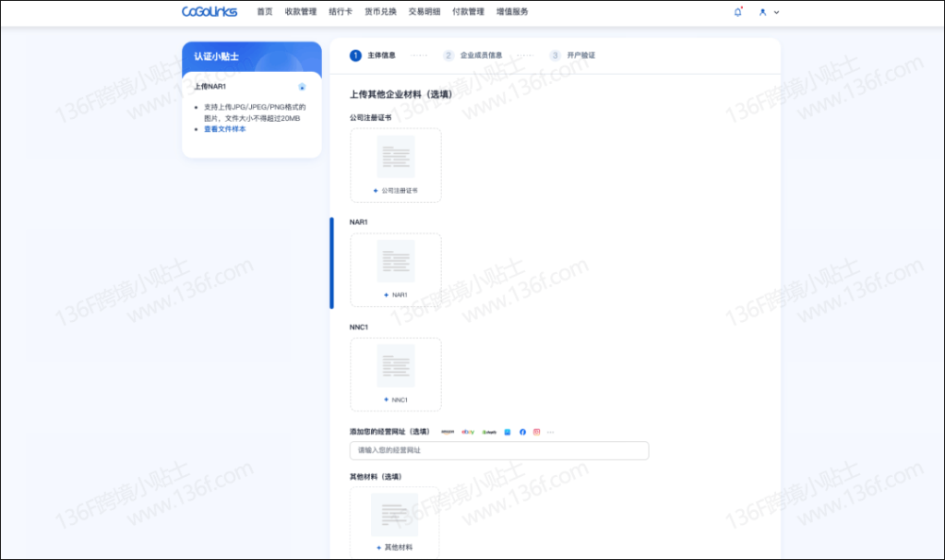Viewport: 945px width, 560px height.
Task: Select step 1 主体信息
Action: 373,55
